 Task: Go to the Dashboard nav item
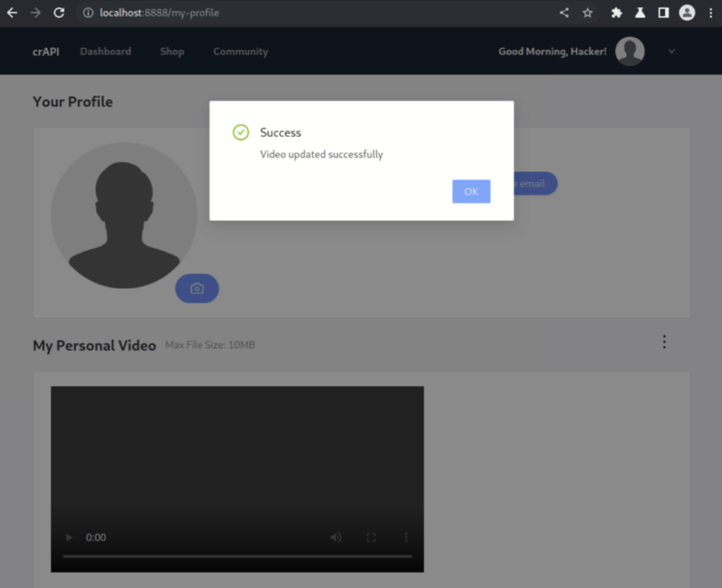click(x=105, y=51)
